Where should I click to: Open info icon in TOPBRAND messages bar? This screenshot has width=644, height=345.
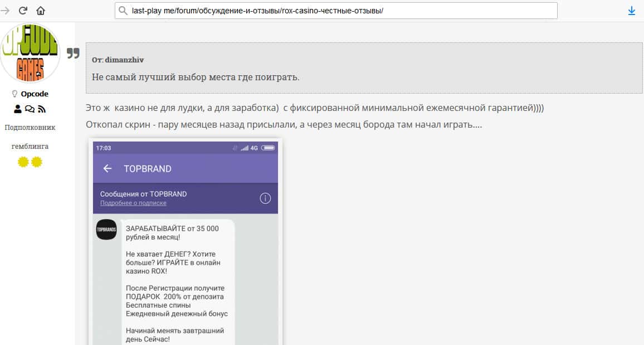point(265,198)
